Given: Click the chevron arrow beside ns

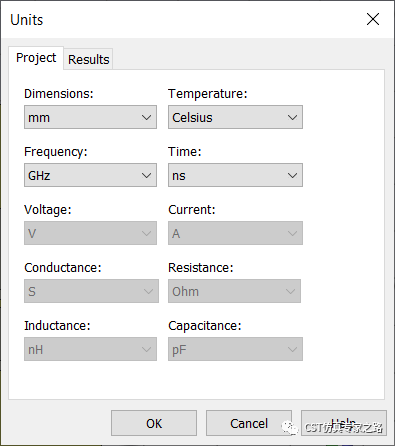Looking at the screenshot, I should tap(292, 176).
